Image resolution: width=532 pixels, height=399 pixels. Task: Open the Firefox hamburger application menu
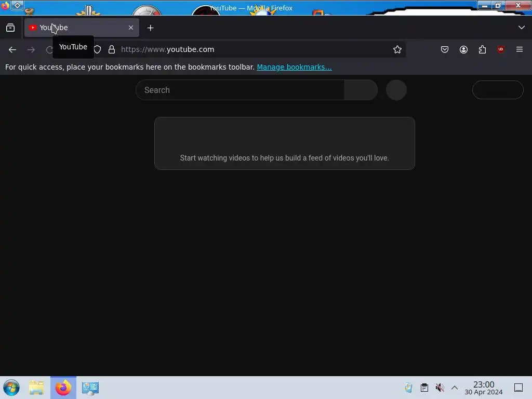coord(520,49)
